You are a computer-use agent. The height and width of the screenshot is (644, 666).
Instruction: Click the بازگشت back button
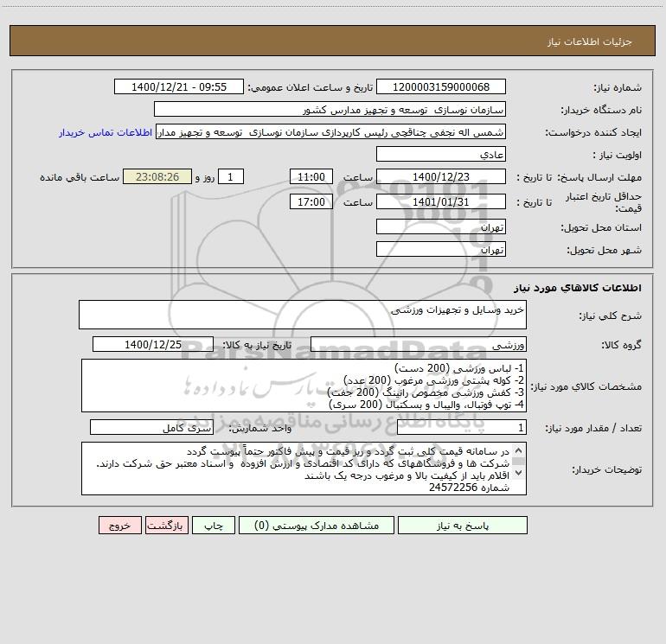coord(166,526)
